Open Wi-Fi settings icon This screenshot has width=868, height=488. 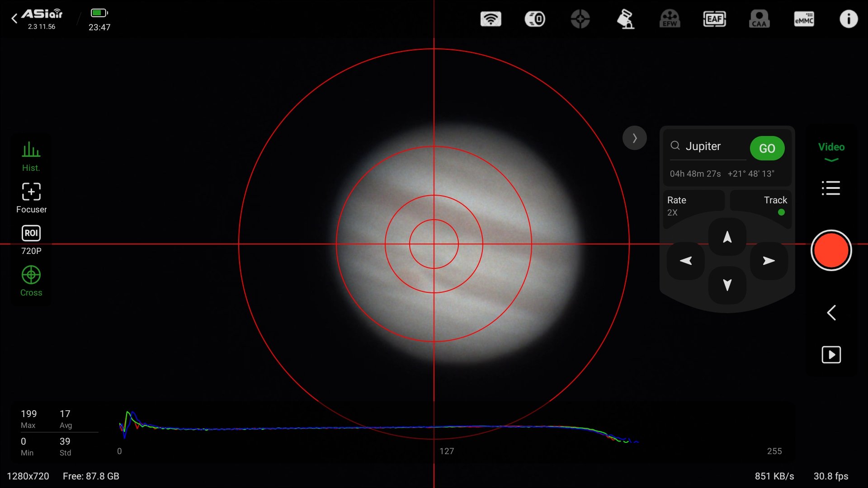tap(491, 19)
